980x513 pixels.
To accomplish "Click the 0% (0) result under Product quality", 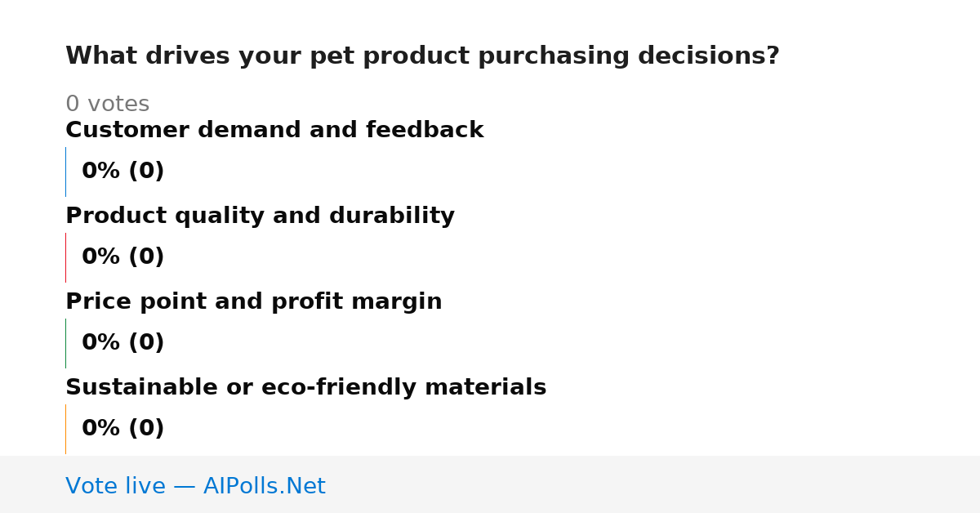I will pyautogui.click(x=122, y=257).
